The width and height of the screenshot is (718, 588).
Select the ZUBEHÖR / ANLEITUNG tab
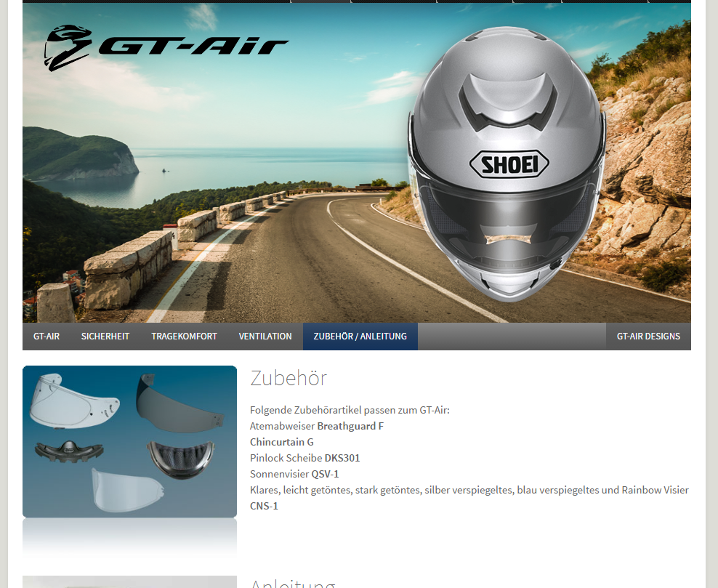click(360, 337)
